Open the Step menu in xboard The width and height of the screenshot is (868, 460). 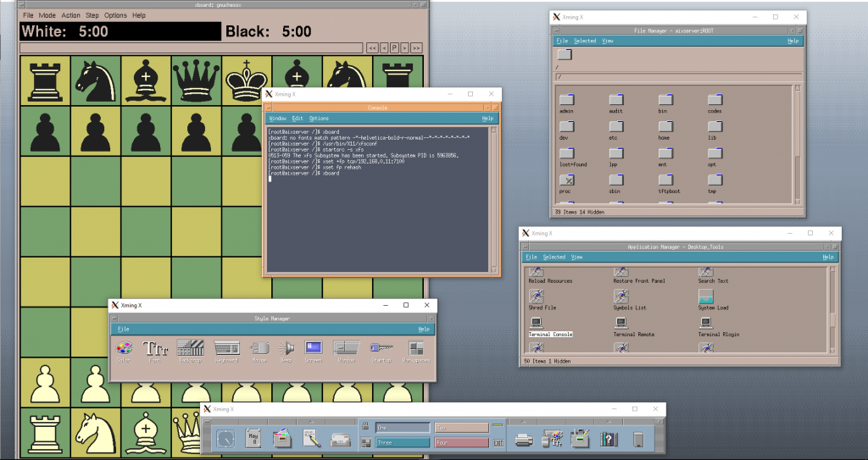pos(92,15)
